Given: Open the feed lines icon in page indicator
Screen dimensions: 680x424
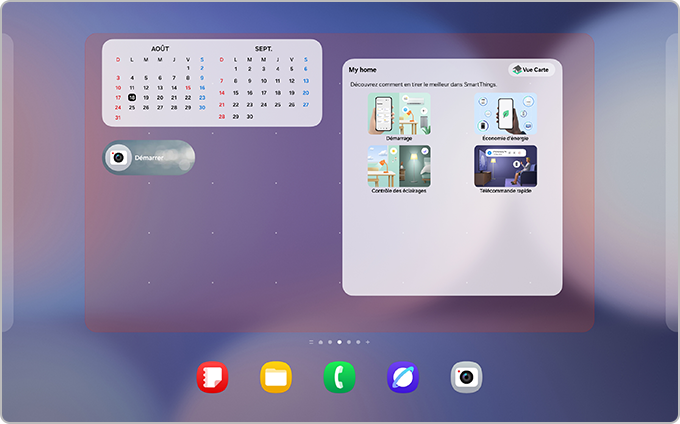Looking at the screenshot, I should point(311,341).
